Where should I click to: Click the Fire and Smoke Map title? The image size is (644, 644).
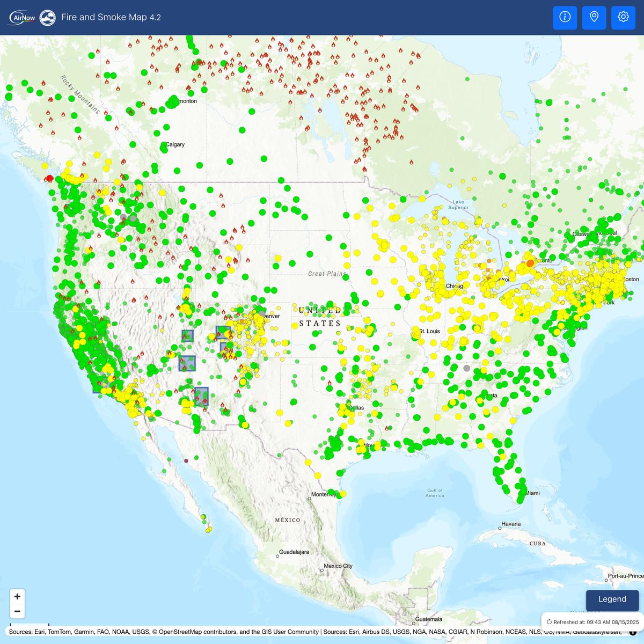(111, 17)
